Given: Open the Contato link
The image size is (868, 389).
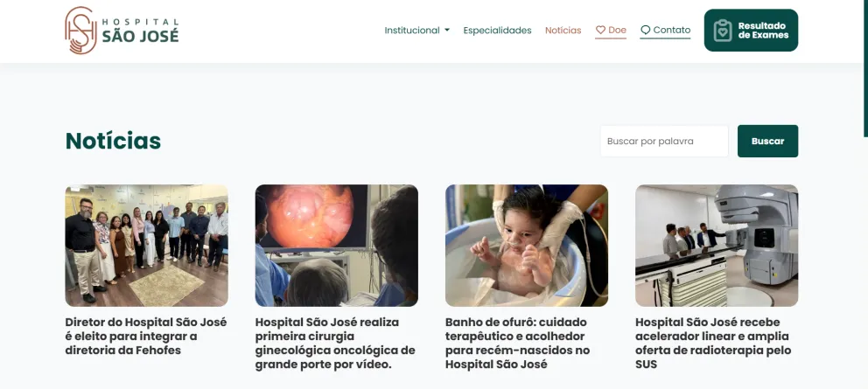Looking at the screenshot, I should (665, 31).
